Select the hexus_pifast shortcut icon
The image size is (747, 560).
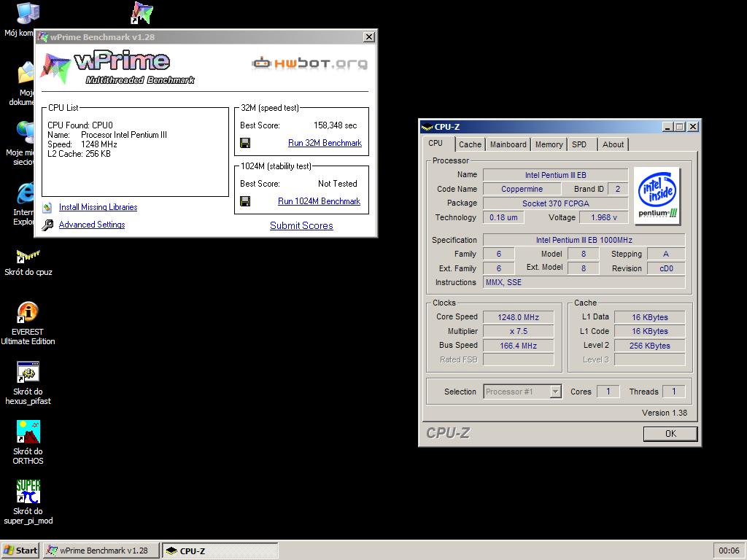tap(28, 372)
